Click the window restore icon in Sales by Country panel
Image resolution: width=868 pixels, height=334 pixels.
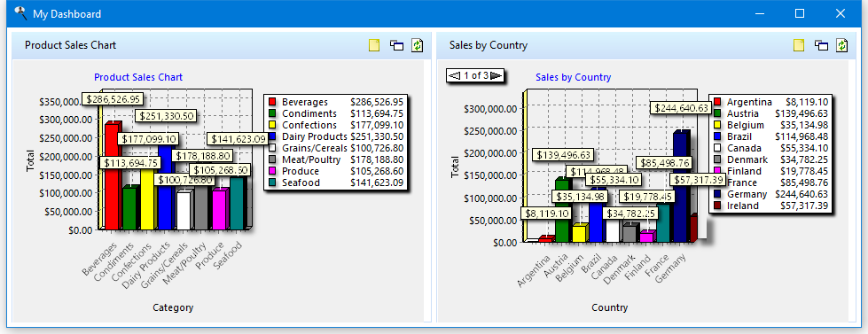[x=821, y=45]
